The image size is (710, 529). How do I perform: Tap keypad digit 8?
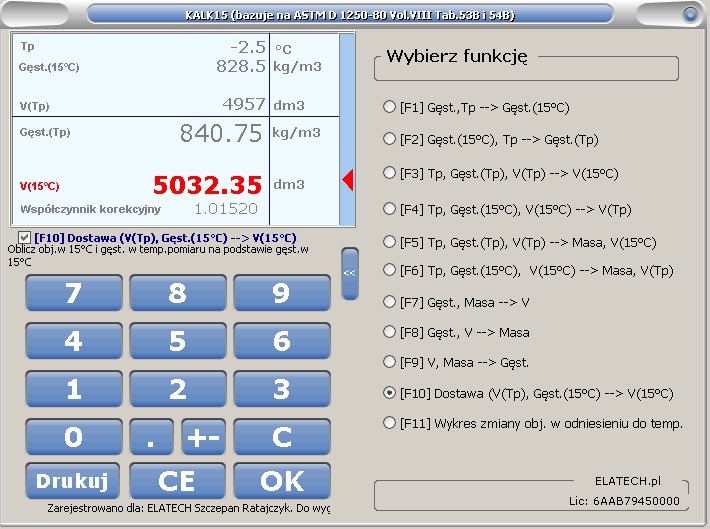point(178,293)
